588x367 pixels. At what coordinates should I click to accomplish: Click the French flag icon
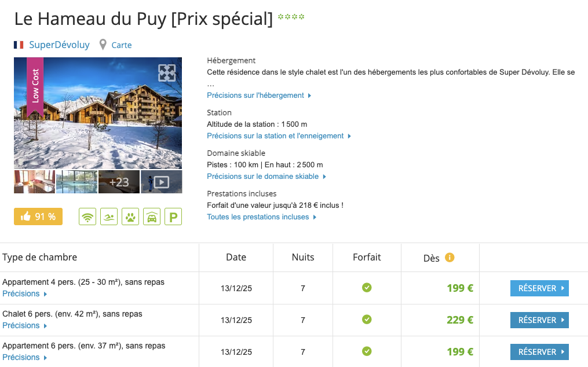click(x=19, y=45)
